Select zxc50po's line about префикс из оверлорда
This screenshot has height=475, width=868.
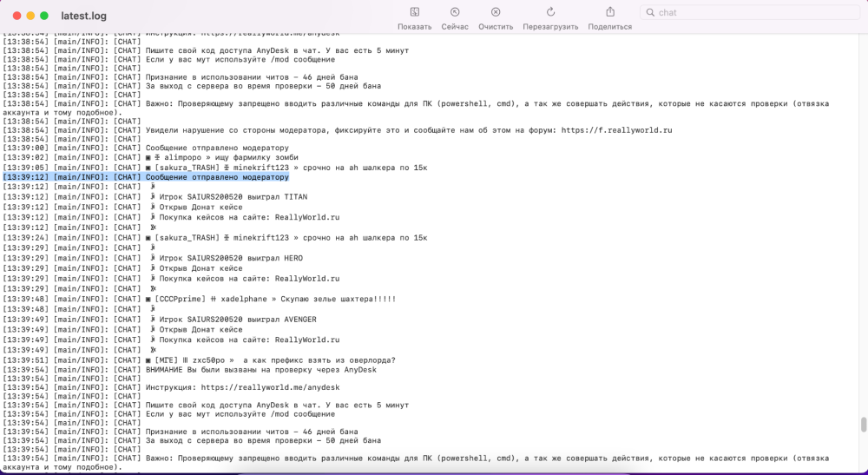click(200, 360)
